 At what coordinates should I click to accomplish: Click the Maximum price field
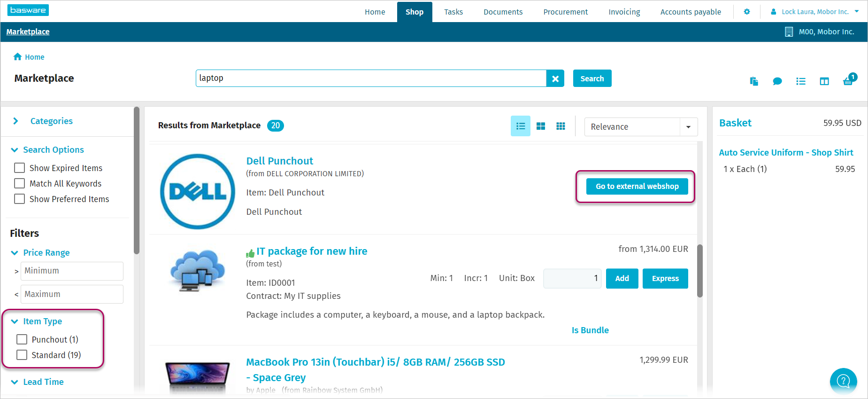pos(72,294)
